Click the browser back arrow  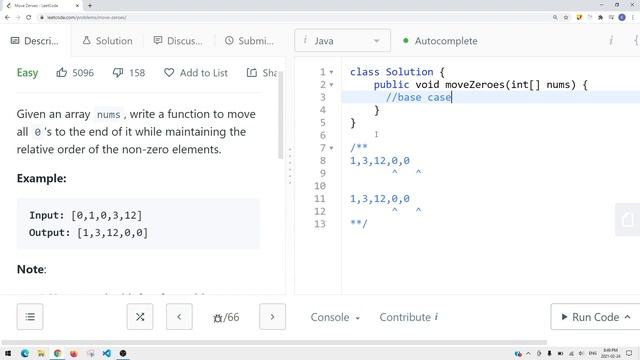click(7, 18)
